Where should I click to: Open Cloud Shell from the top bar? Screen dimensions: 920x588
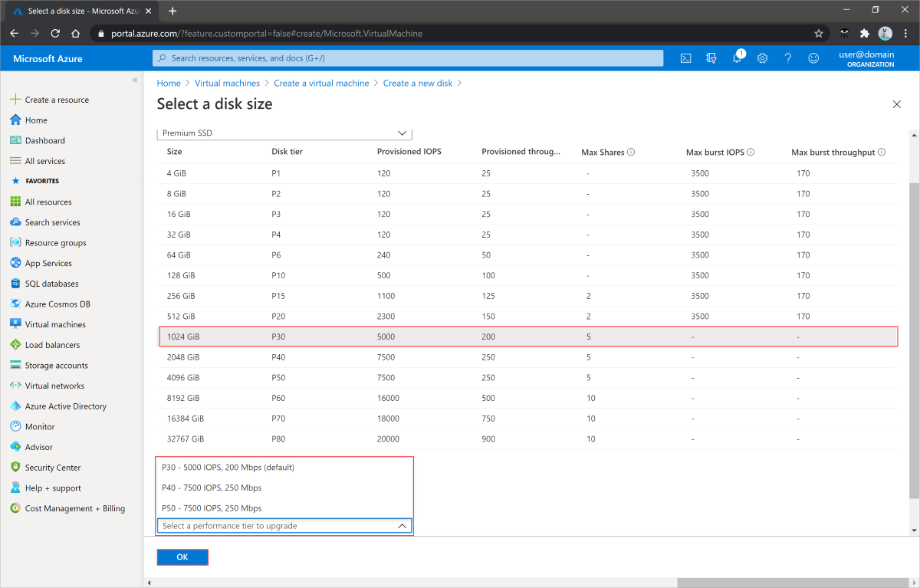[x=687, y=58]
